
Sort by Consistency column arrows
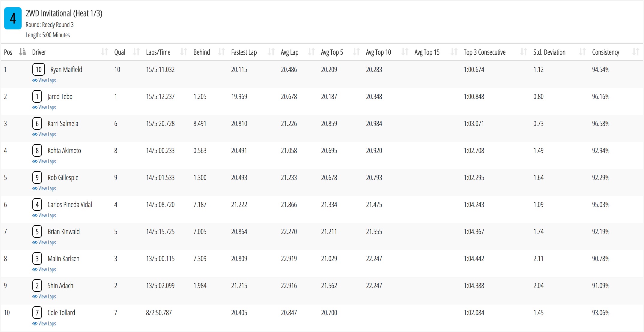tap(636, 52)
